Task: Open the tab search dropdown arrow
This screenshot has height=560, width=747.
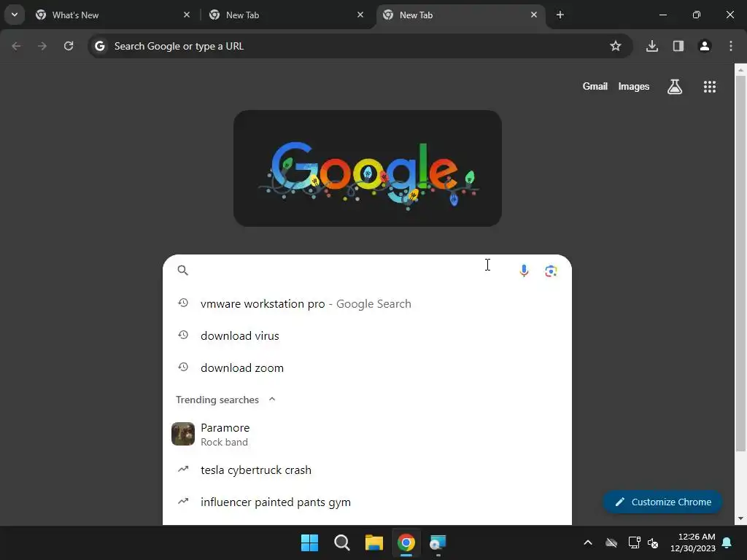Action: (x=15, y=15)
